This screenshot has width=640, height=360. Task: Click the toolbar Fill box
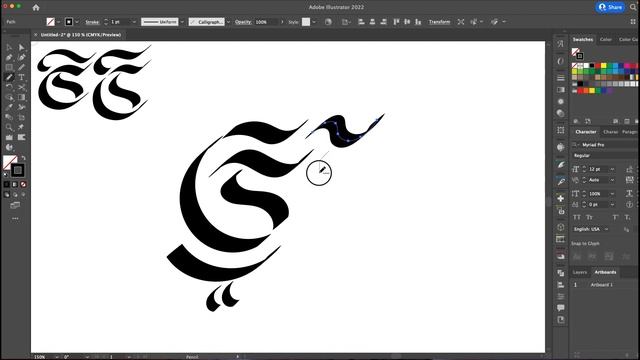click(10, 162)
